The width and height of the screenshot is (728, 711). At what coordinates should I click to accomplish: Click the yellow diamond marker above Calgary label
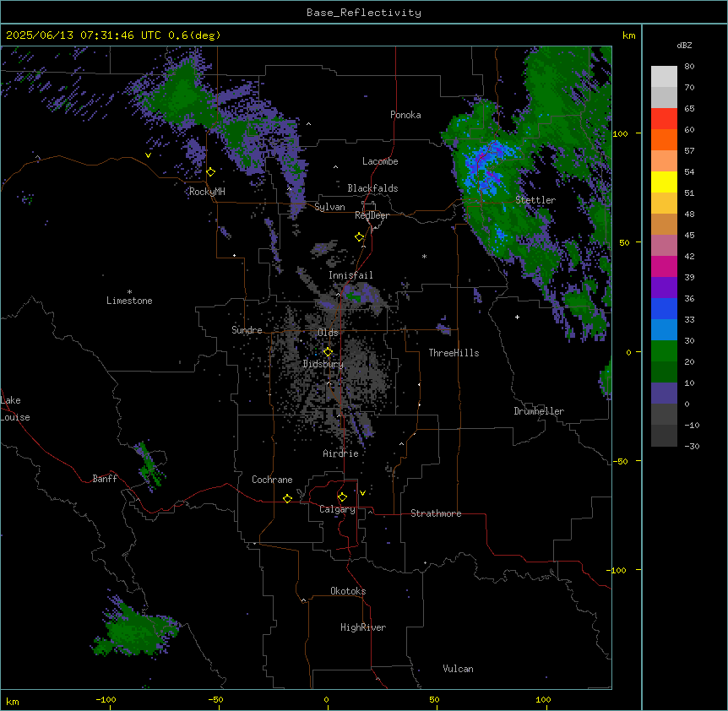342,497
